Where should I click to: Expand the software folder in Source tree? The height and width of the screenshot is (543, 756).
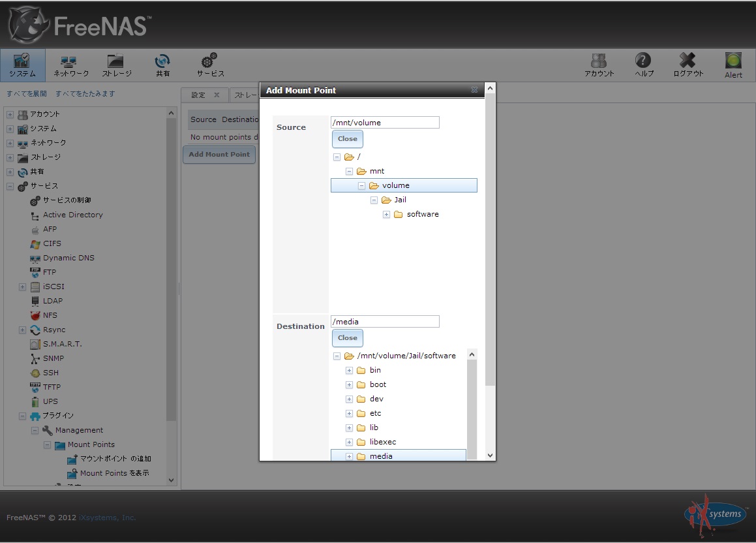pyautogui.click(x=386, y=215)
